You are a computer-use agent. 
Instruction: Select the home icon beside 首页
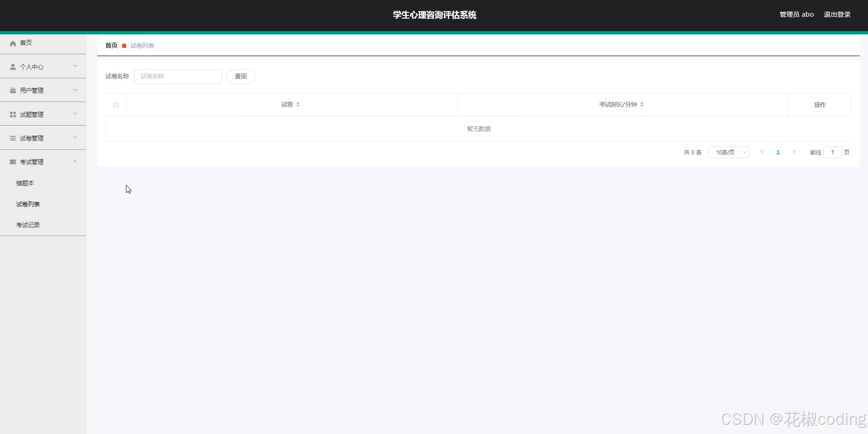point(13,43)
